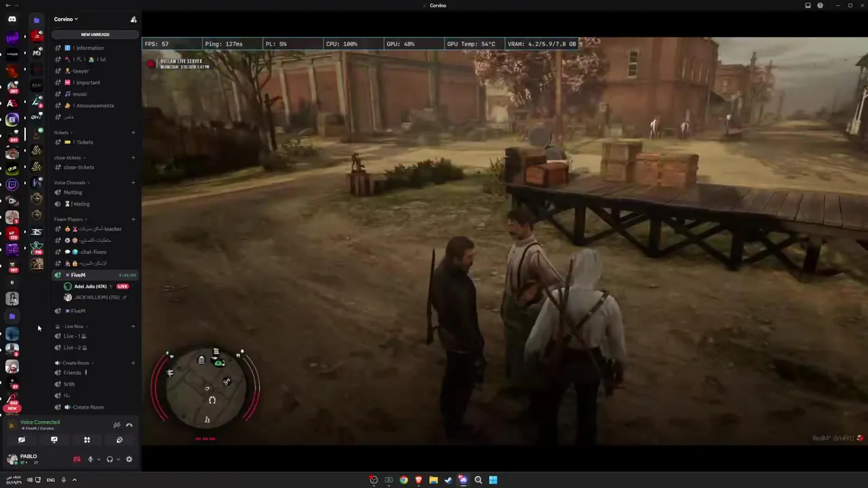Join the second FiveM voice channel
Viewport: 868px width, 488px height.
tap(95, 311)
